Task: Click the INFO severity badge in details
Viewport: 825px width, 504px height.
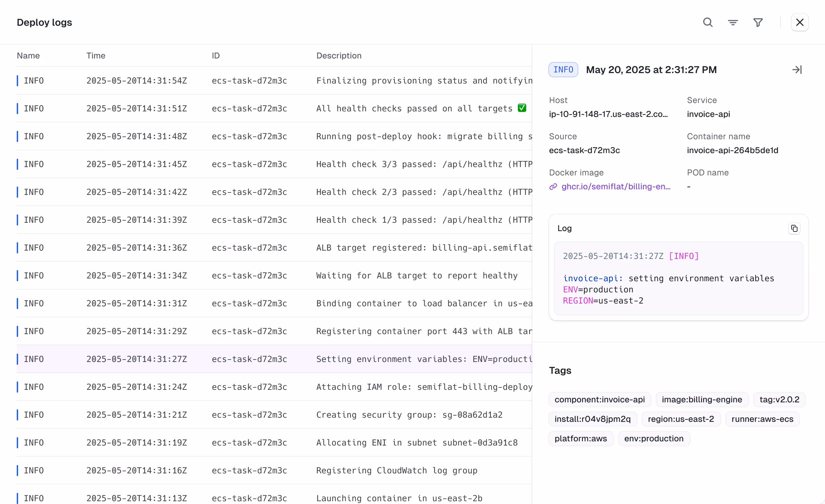Action: [x=563, y=70]
